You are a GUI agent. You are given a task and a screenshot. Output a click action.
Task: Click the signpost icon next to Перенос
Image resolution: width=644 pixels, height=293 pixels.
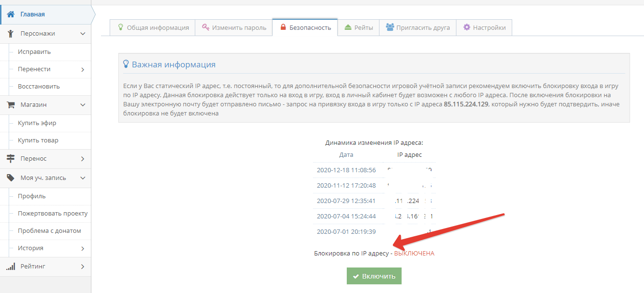pyautogui.click(x=11, y=159)
